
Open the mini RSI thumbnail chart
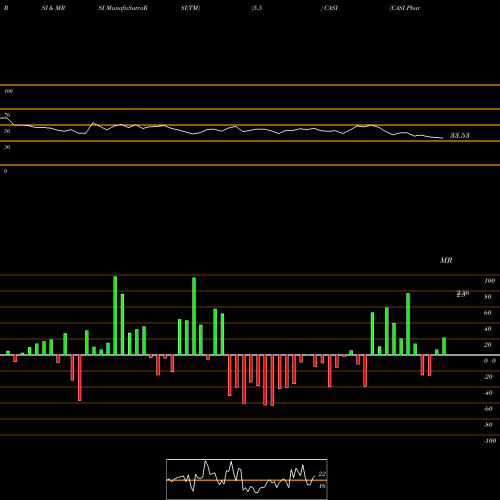(x=247, y=479)
